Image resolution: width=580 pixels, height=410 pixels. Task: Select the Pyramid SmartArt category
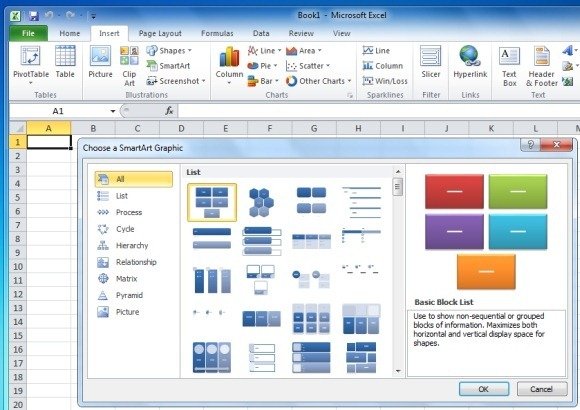point(134,295)
